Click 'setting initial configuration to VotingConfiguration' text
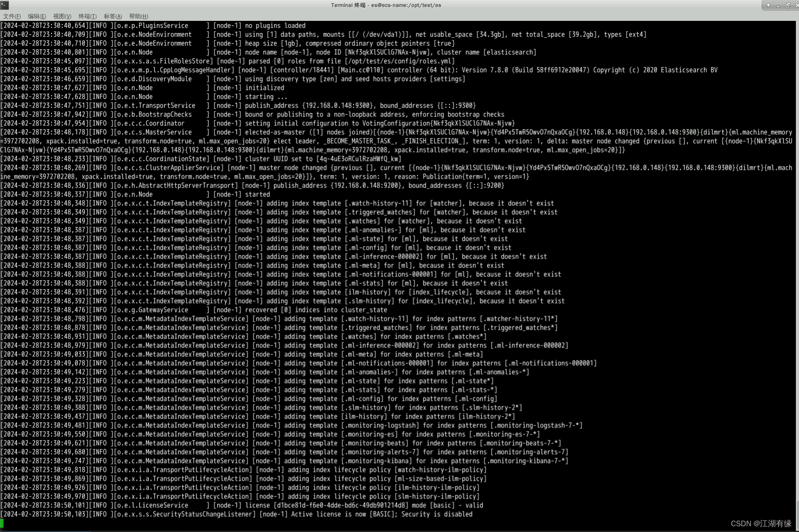This screenshot has width=799, height=532. tap(337, 124)
